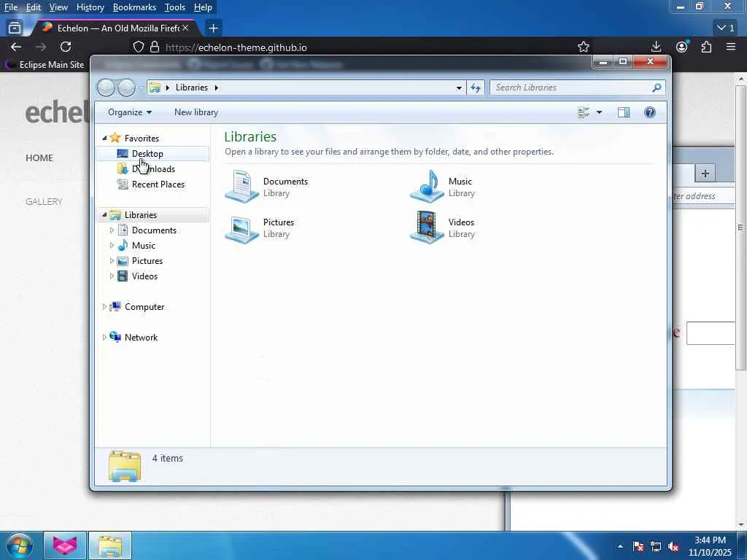Open the Firefox View menu
Image resolution: width=747 pixels, height=560 pixels.
pos(58,7)
